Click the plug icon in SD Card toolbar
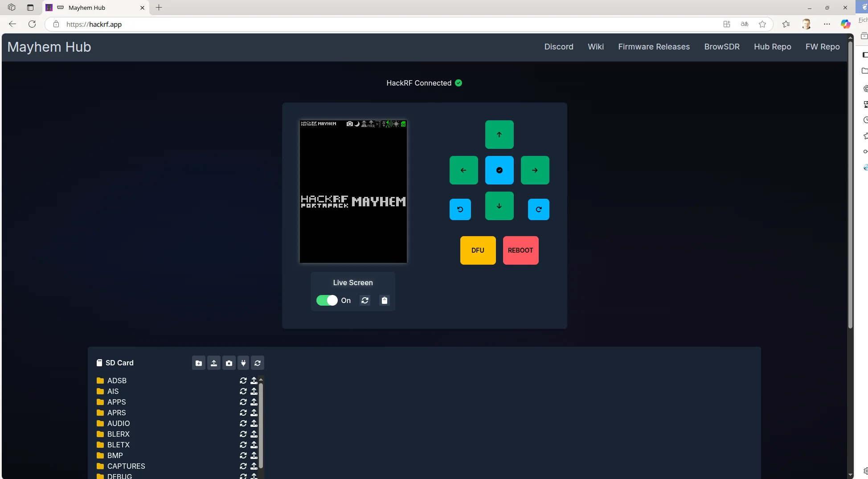This screenshot has width=868, height=479. (x=243, y=363)
